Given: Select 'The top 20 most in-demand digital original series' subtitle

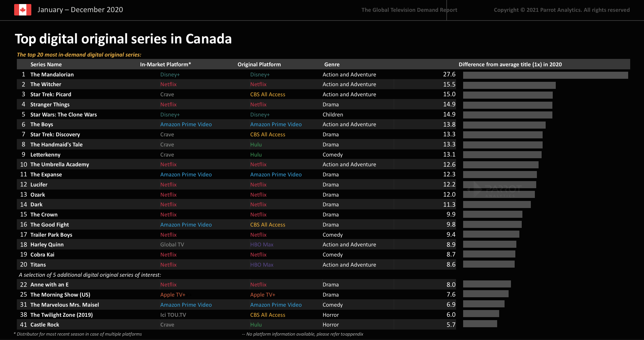Looking at the screenshot, I should click(x=79, y=55).
